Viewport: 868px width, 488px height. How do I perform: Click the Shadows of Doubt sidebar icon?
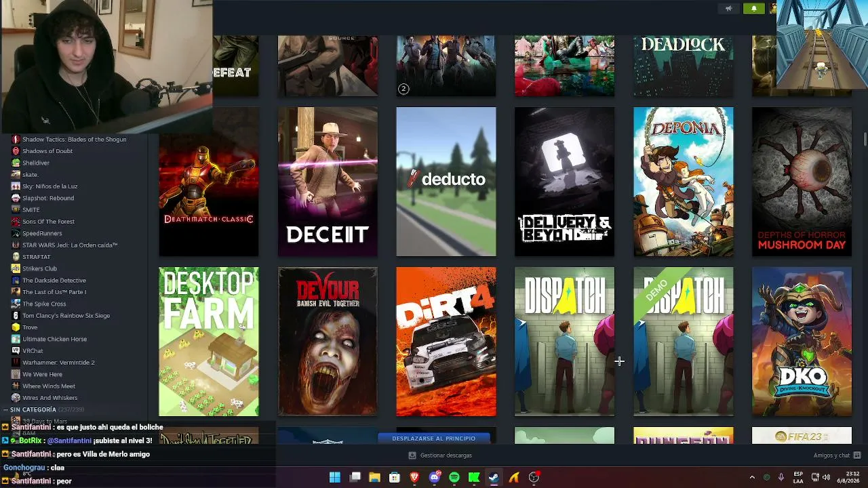[16, 151]
